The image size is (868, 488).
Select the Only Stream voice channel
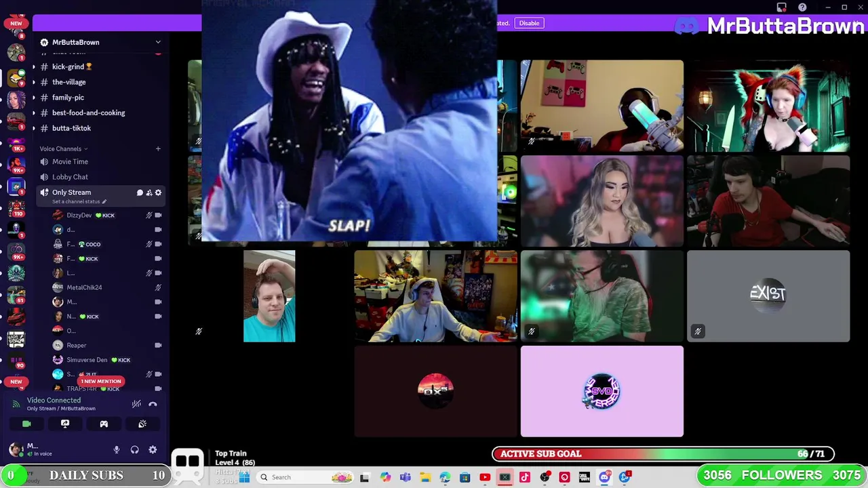point(71,192)
